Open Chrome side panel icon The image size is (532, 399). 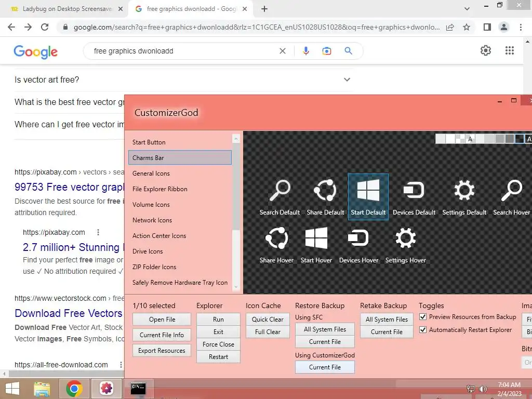[487, 27]
